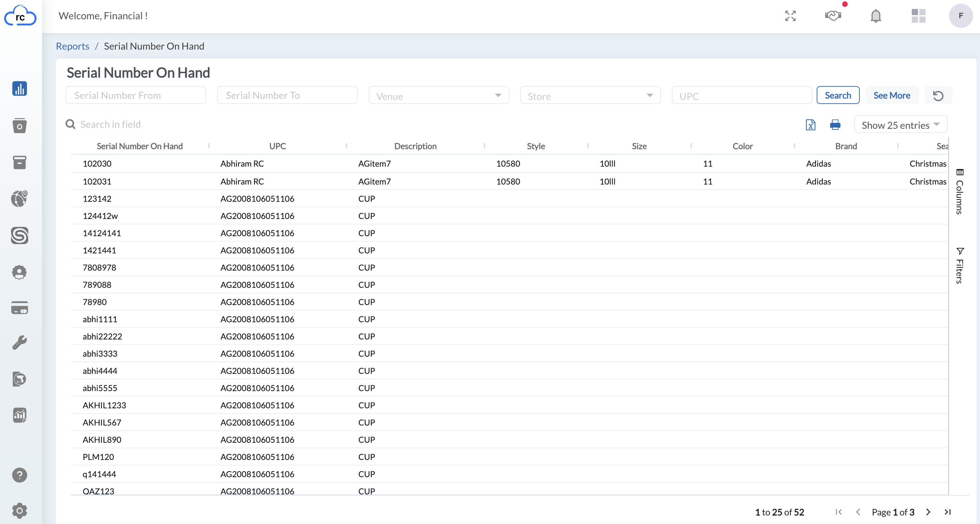Open the spiral S sidebar icon

[x=19, y=235]
